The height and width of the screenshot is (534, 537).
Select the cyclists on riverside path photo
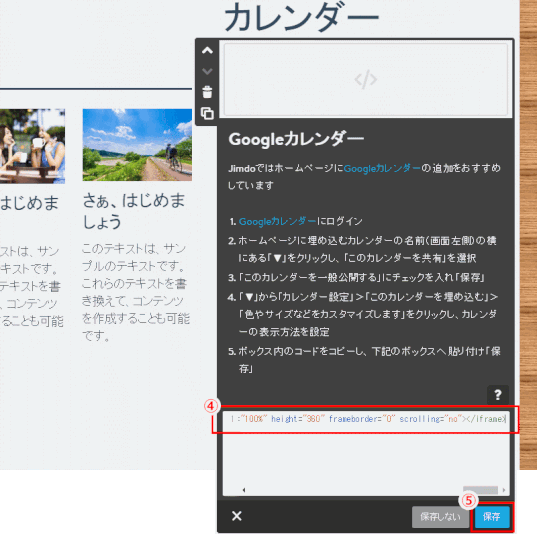pyautogui.click(x=137, y=145)
